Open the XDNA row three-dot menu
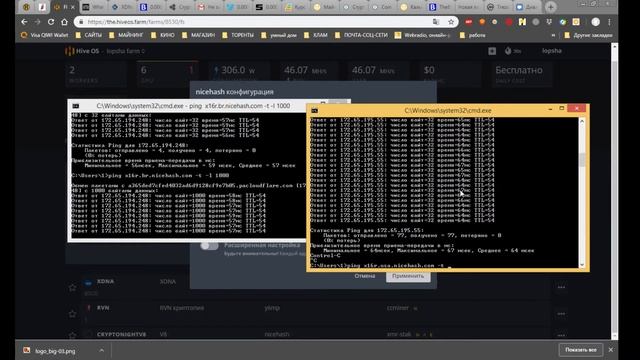This screenshot has height=360, width=640. coord(561,287)
